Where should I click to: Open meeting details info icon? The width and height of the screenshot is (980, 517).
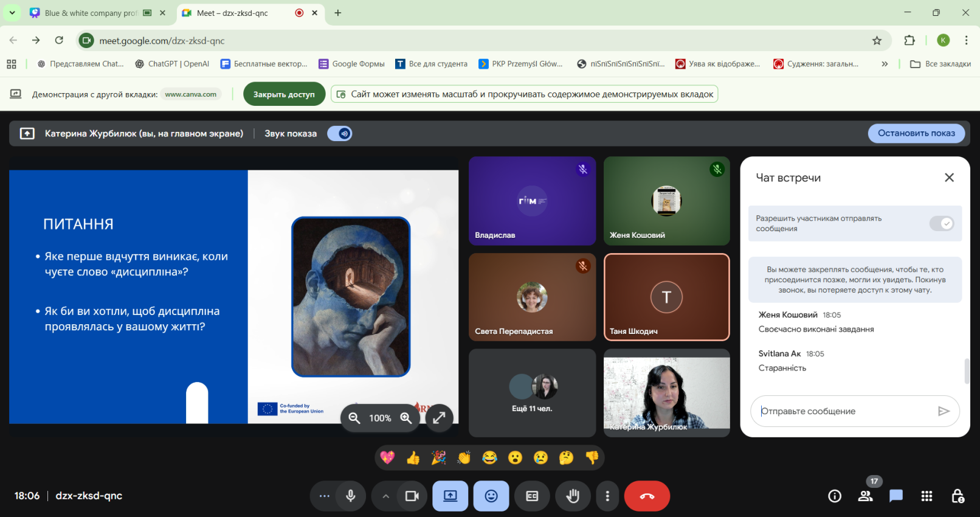click(835, 496)
